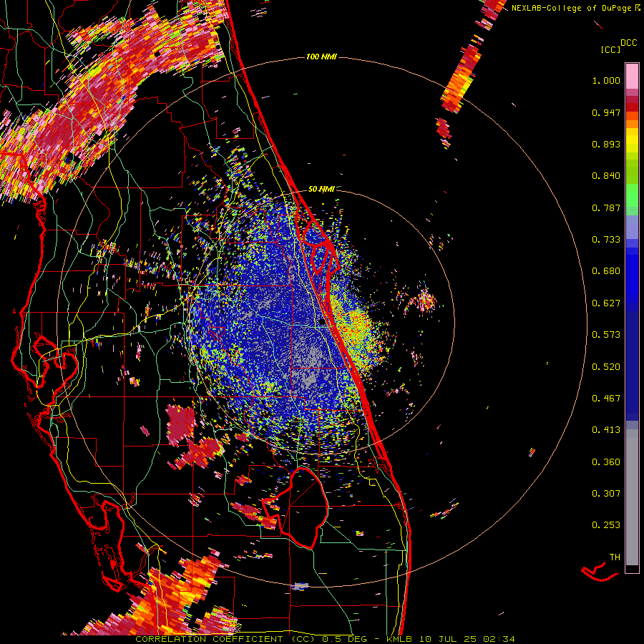Image resolution: width=644 pixels, height=644 pixels.
Task: Select the 0.360 scale value
Action: pyautogui.click(x=606, y=462)
